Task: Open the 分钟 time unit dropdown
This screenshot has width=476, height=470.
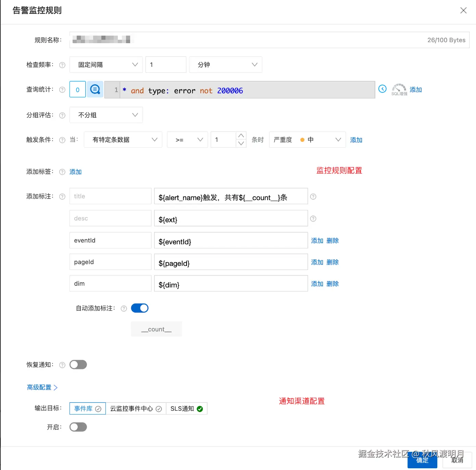Action: coord(226,64)
